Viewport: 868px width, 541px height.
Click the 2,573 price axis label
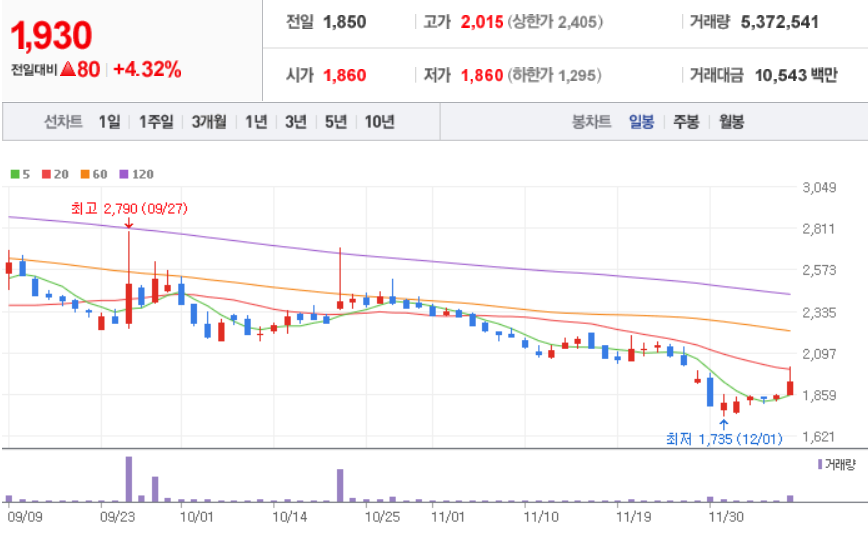(x=819, y=270)
